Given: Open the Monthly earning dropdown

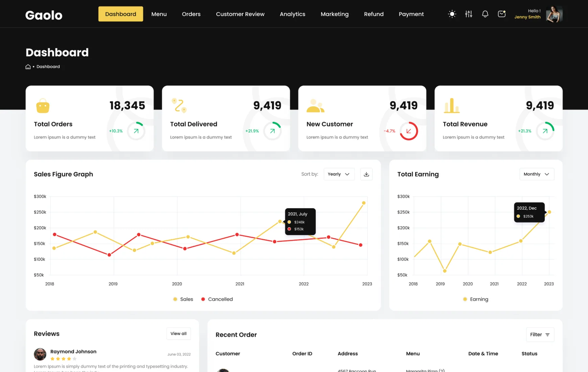Looking at the screenshot, I should [x=537, y=174].
